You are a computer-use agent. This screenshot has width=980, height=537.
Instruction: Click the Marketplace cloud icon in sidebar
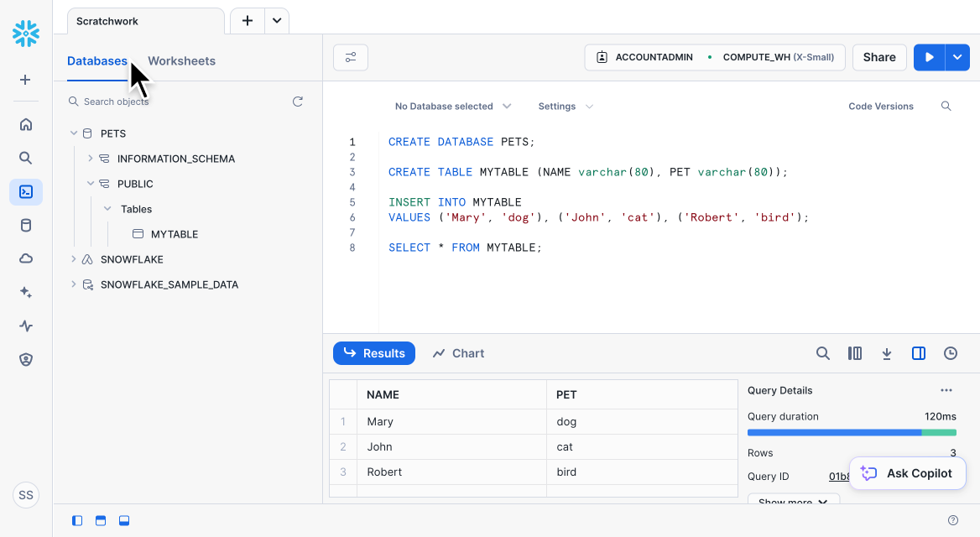click(25, 258)
